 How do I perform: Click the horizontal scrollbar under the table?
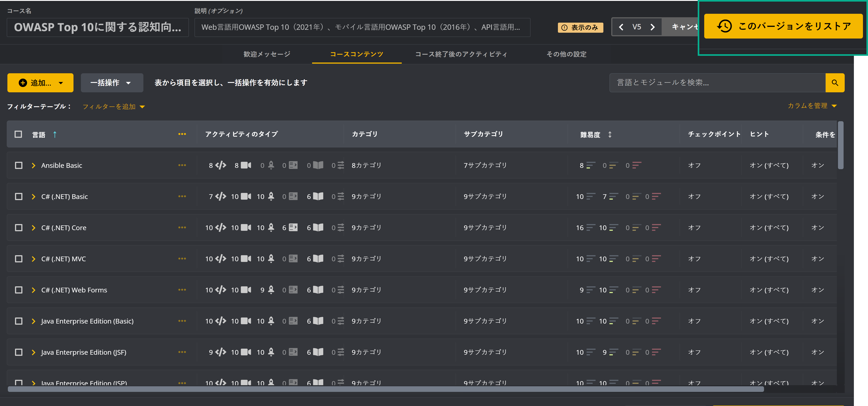[385, 389]
